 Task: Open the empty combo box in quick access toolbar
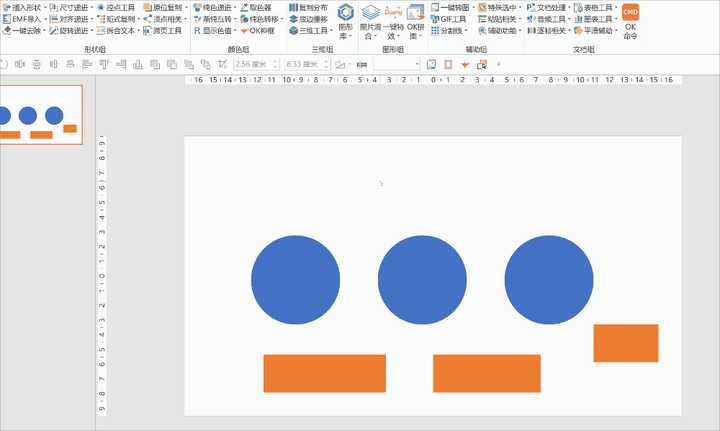point(397,64)
